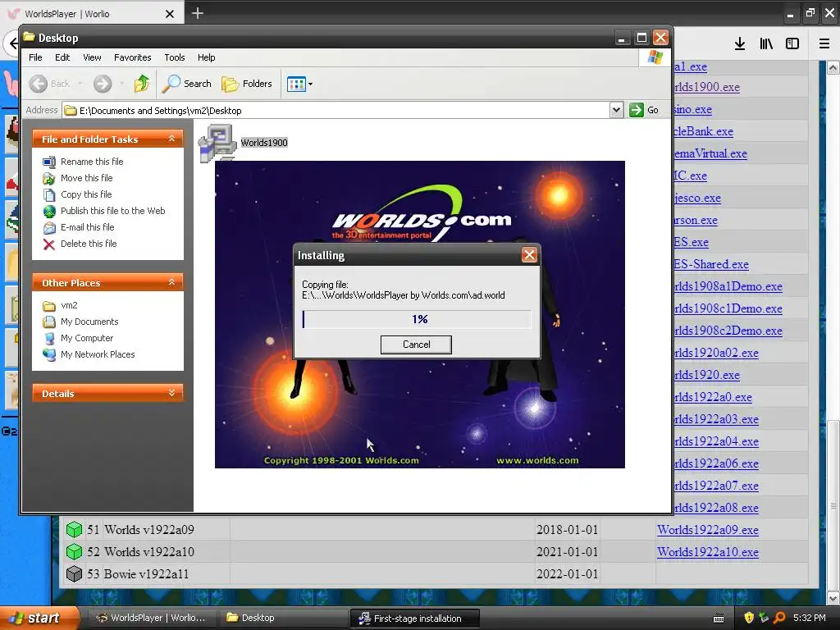Click in the Address bar path field
This screenshot has width=840, height=630.
(x=336, y=111)
